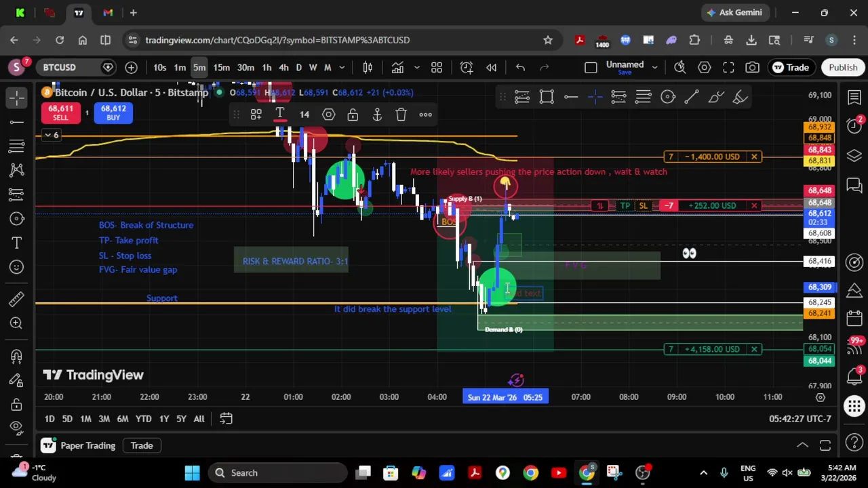This screenshot has width=868, height=488.
Task: Select the crosshair cursor tool
Action: (x=17, y=98)
